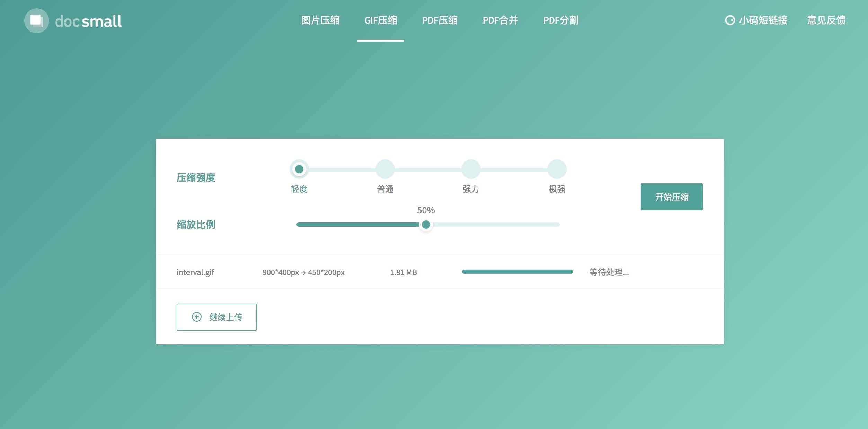Click the 压缩强度 label
This screenshot has width=868, height=429.
pyautogui.click(x=196, y=177)
